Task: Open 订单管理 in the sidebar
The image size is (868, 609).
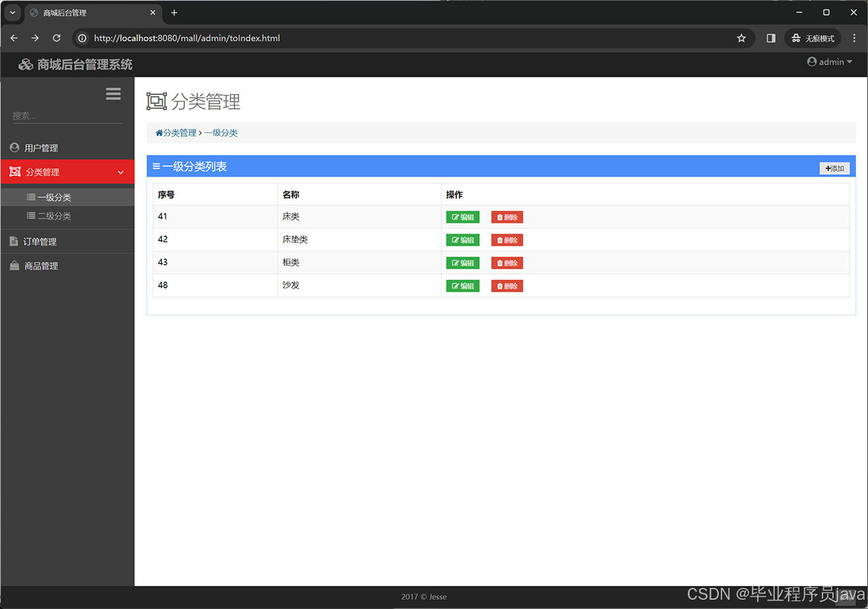Action: [x=67, y=241]
